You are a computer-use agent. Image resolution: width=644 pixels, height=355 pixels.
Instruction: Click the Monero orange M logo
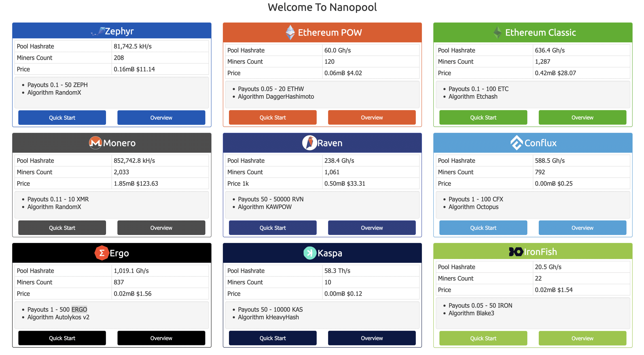click(x=95, y=143)
